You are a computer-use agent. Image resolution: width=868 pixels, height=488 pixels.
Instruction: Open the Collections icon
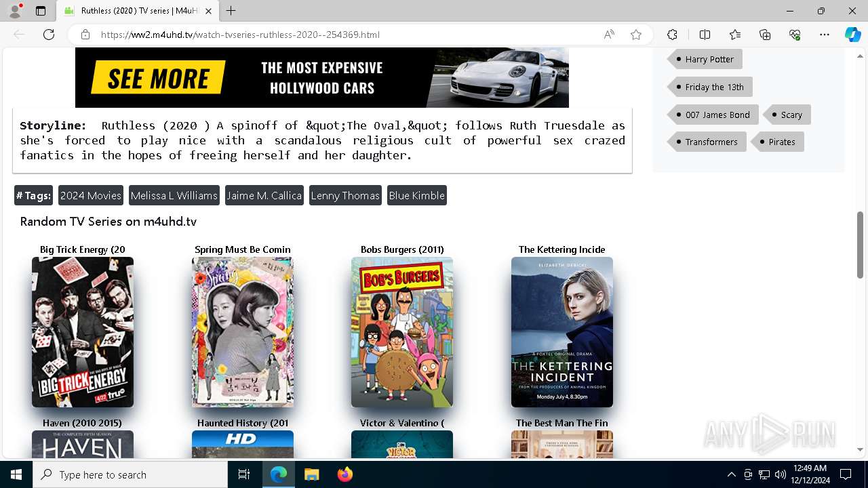click(x=765, y=35)
